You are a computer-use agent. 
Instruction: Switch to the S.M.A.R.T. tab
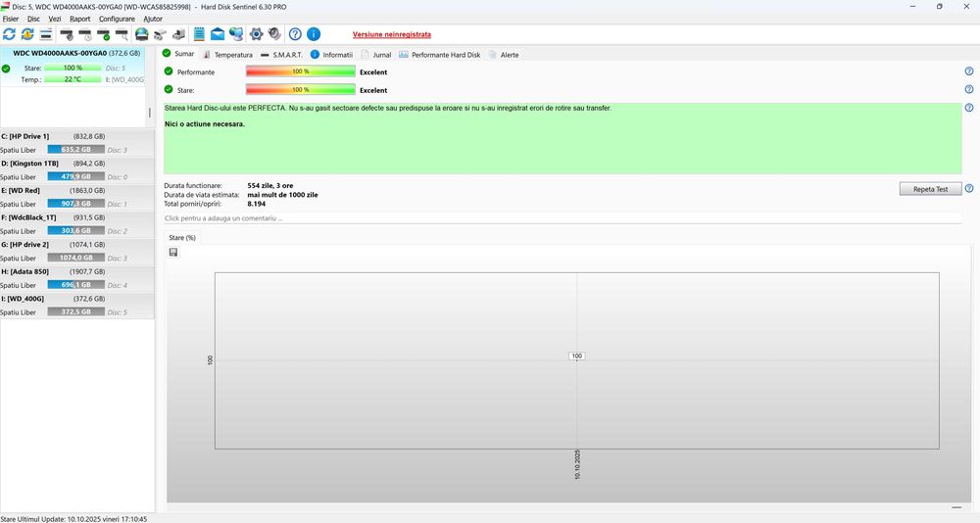[x=282, y=55]
